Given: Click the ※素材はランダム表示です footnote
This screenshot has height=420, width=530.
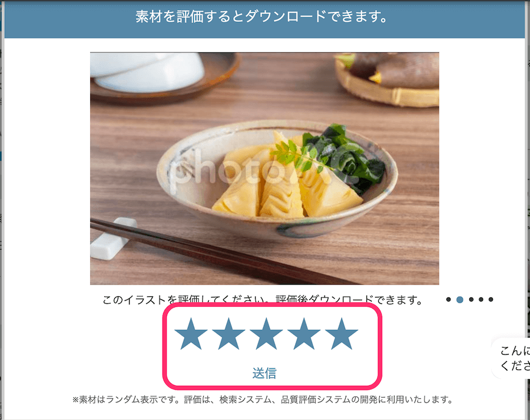Looking at the screenshot, I should [262, 400].
